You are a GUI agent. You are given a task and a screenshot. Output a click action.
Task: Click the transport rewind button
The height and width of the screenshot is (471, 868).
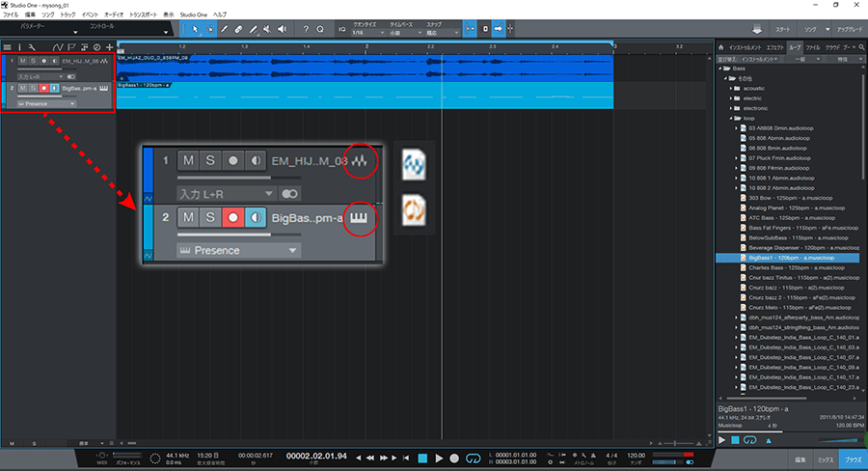click(x=369, y=458)
